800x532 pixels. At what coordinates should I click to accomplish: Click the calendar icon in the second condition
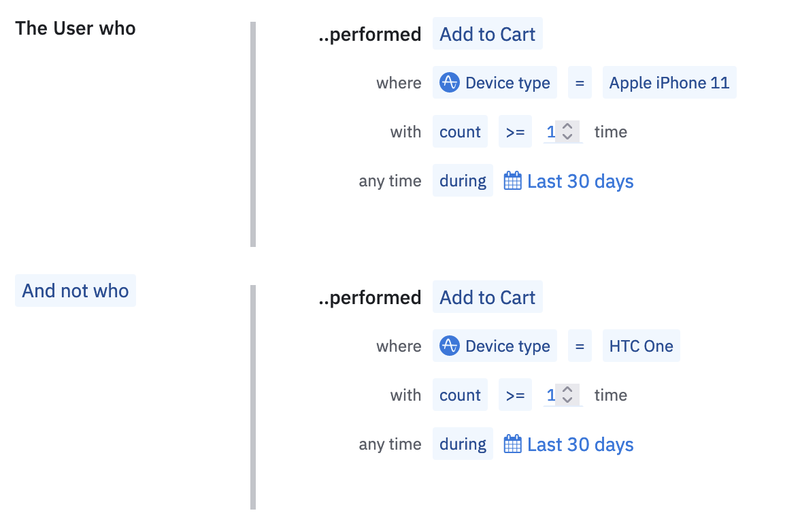512,444
